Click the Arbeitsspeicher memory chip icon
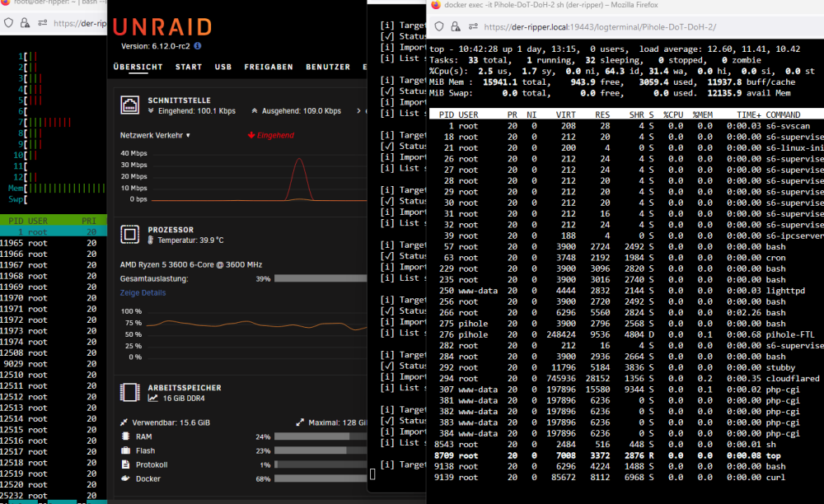The image size is (824, 504). point(130,392)
